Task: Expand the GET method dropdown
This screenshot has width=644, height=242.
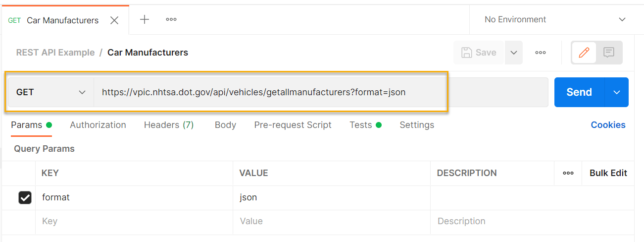Action: 51,92
